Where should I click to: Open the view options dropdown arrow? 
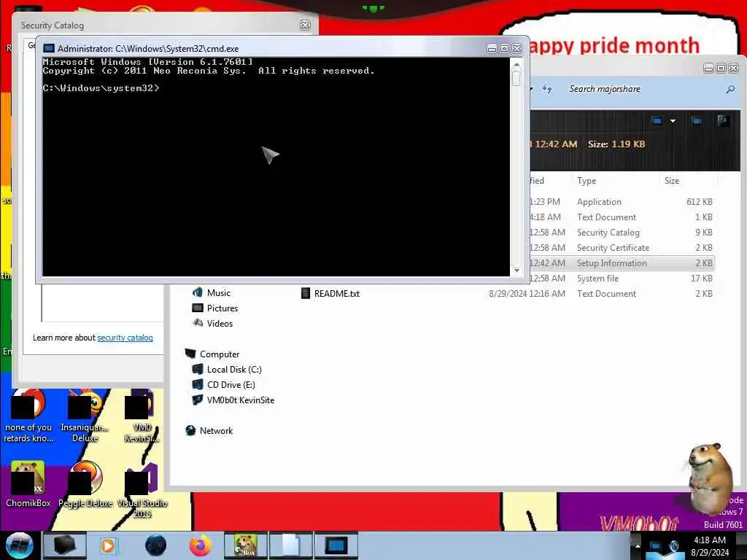pos(673,121)
